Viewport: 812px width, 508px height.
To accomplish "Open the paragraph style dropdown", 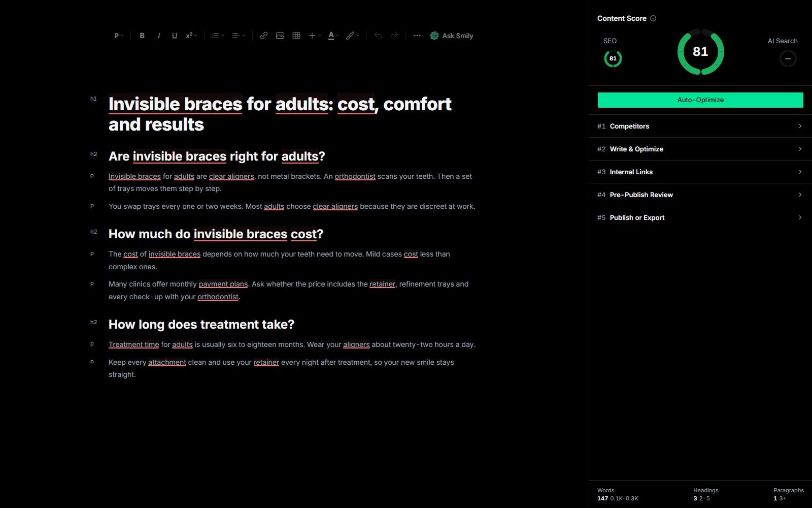I will (x=118, y=36).
